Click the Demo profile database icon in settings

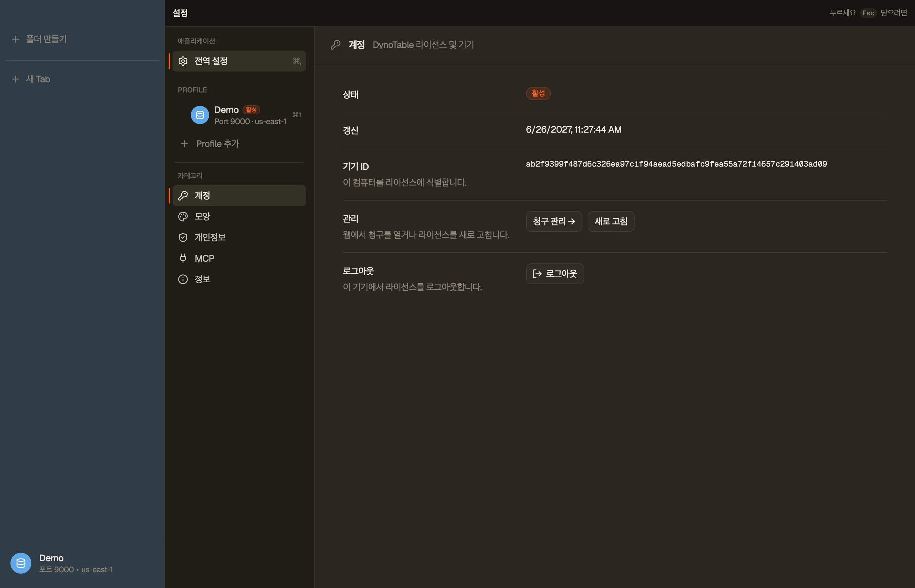point(200,115)
